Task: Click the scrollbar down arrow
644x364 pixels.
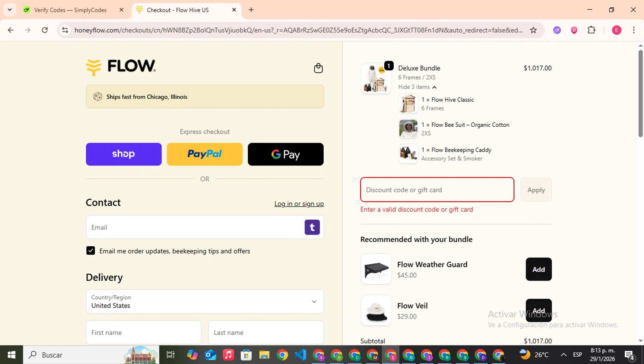Action: [640, 341]
